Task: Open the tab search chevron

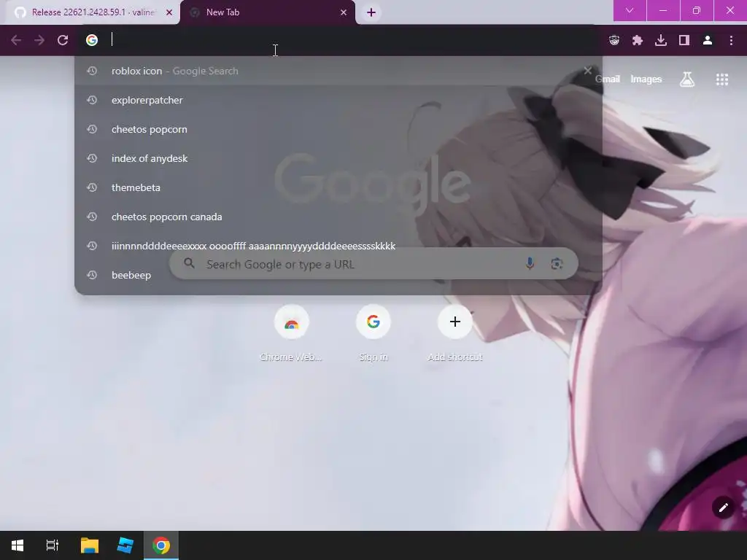Action: pos(630,10)
